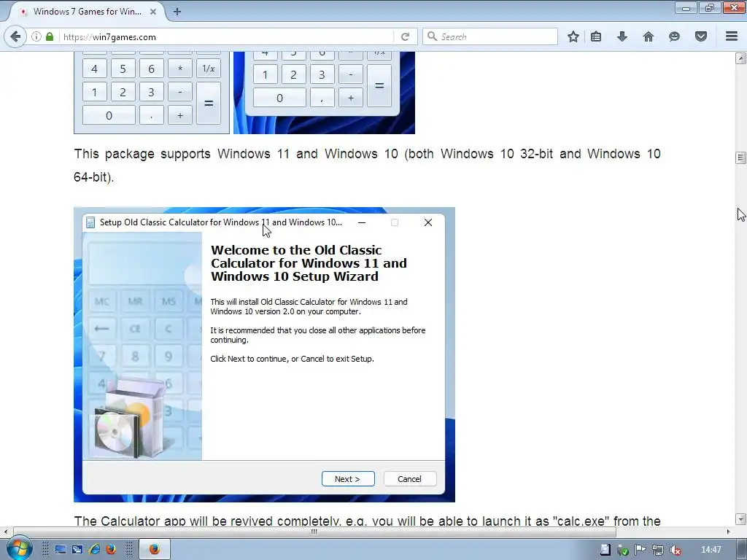747x560 pixels.
Task: Click the setup wizard screenshot image
Action: [x=264, y=354]
